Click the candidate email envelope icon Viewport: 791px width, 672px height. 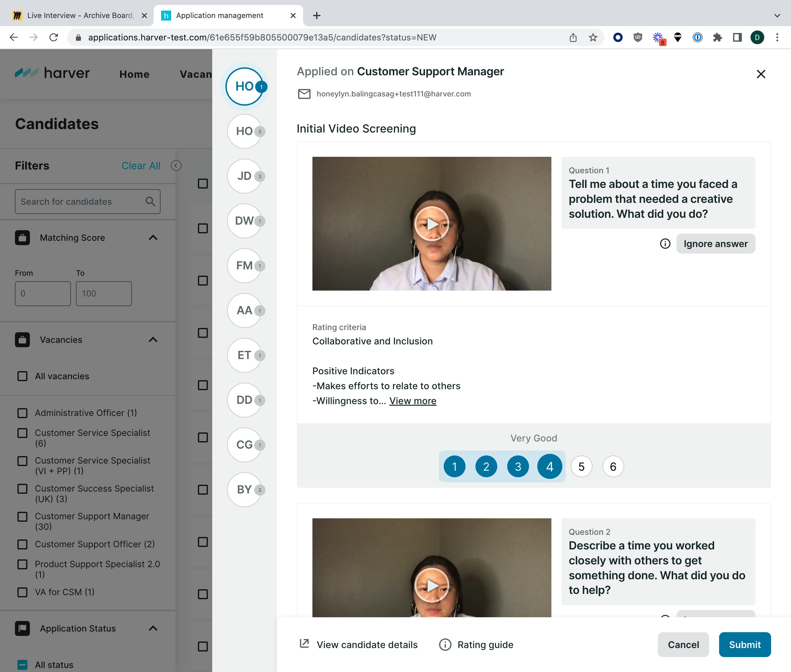pos(304,94)
